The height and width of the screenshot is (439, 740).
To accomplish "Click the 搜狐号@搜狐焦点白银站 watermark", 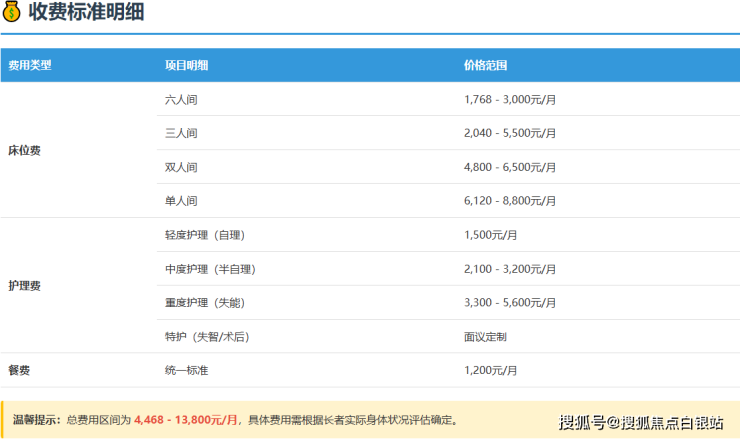I will pos(641,421).
